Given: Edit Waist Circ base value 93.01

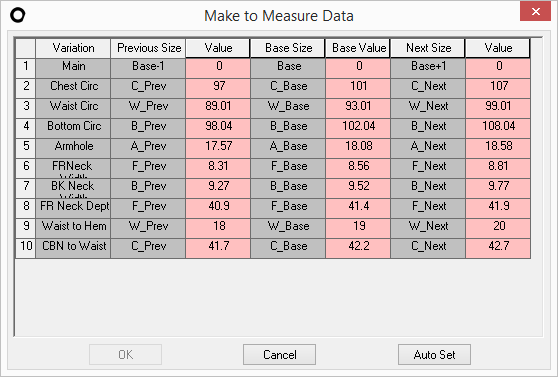Looking at the screenshot, I should coord(358,106).
